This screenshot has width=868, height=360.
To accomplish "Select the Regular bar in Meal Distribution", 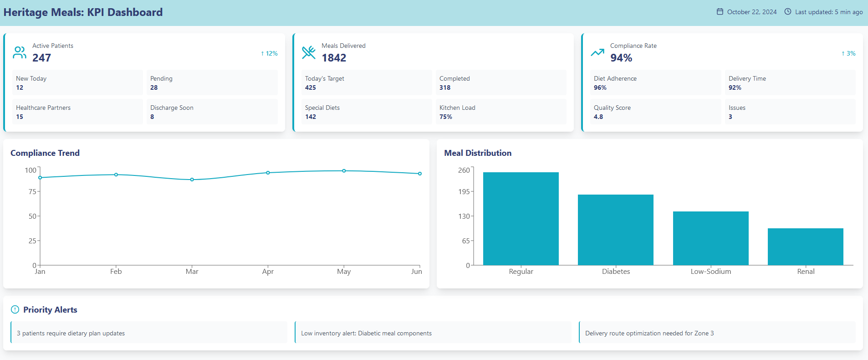I will pos(521,219).
